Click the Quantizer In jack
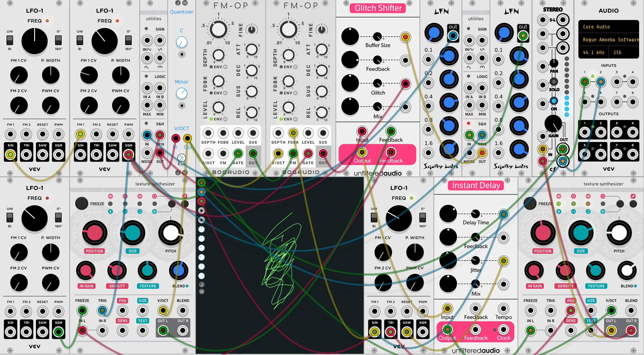This screenshot has height=355, width=644. [176, 138]
